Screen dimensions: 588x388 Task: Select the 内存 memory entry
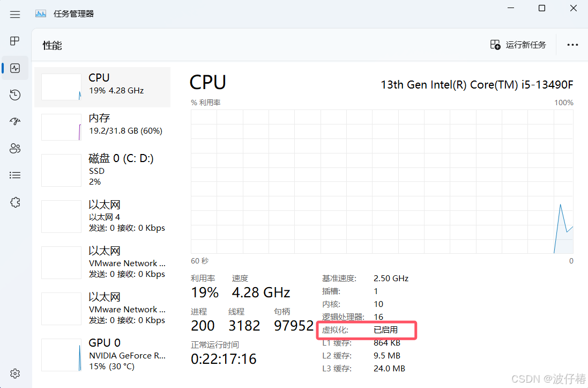[102, 127]
